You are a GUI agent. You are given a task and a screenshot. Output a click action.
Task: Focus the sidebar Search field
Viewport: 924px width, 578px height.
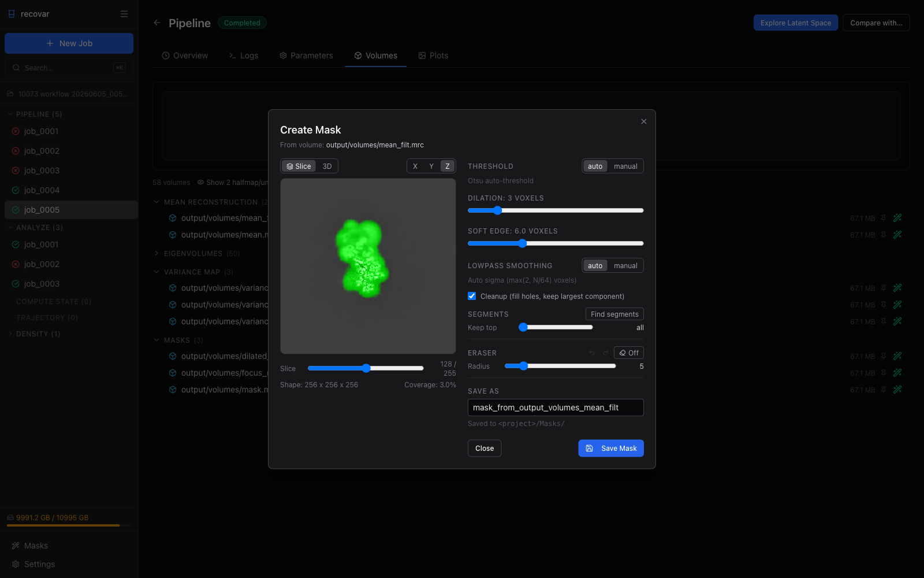click(69, 68)
